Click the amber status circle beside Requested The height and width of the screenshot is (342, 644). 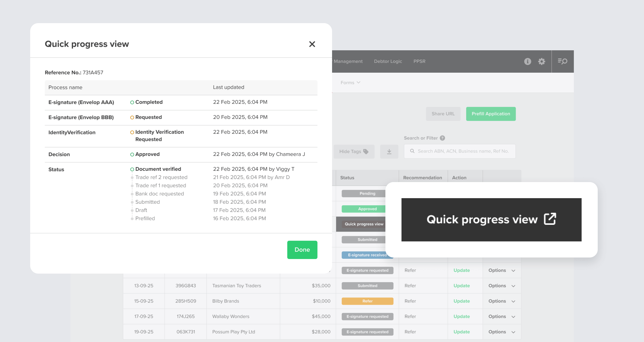(x=132, y=117)
